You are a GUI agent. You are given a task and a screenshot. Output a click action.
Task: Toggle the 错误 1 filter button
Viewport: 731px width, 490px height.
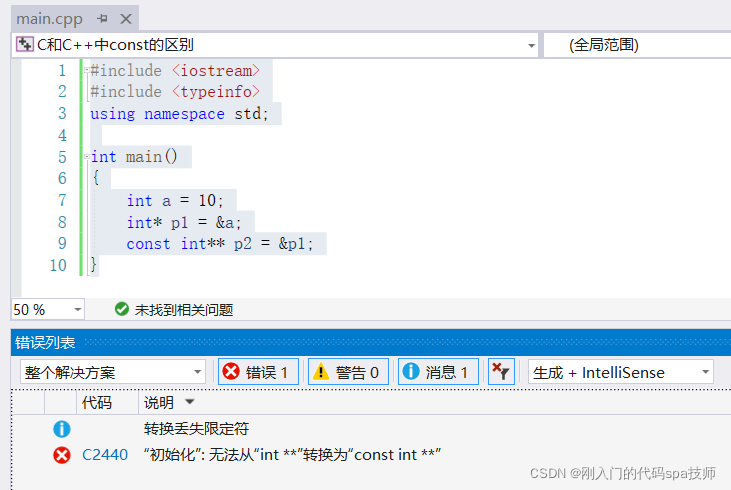tap(258, 372)
